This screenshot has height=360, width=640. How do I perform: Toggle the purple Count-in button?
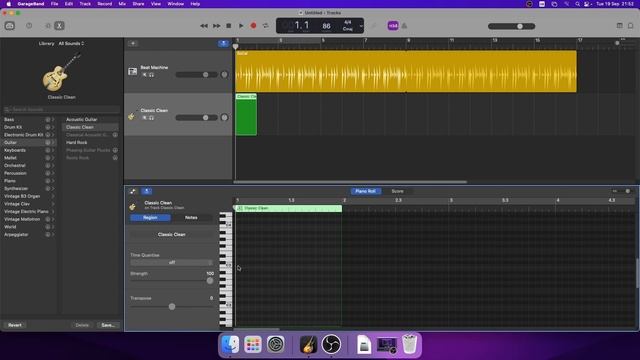click(x=393, y=26)
